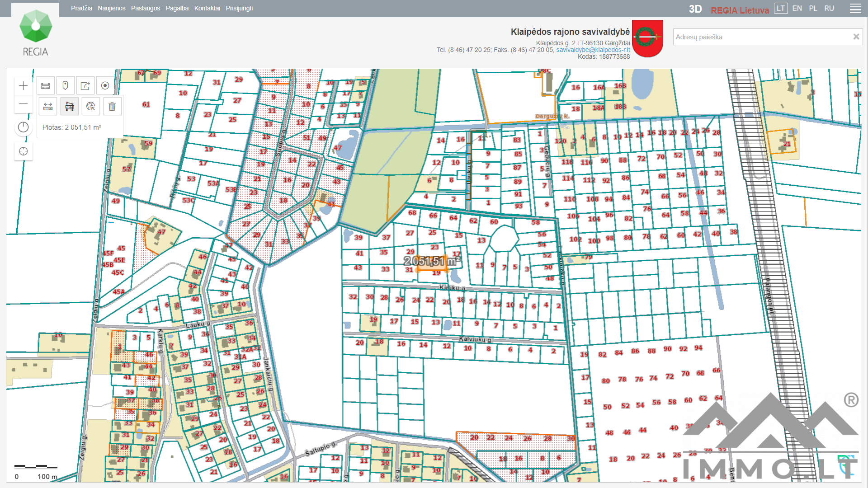868x488 pixels.
Task: Open the Kontaktai menu item
Action: coord(207,8)
